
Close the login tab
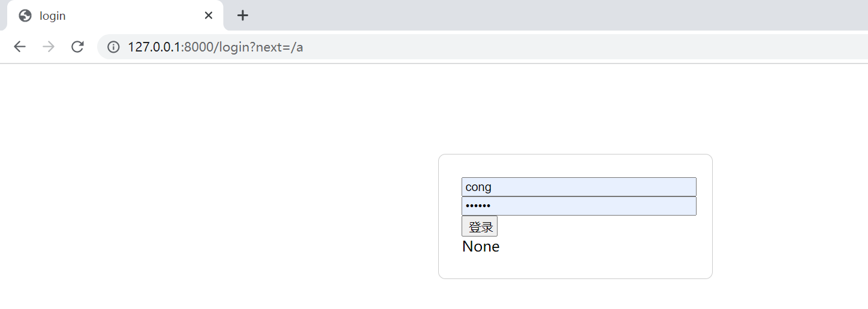coord(209,16)
